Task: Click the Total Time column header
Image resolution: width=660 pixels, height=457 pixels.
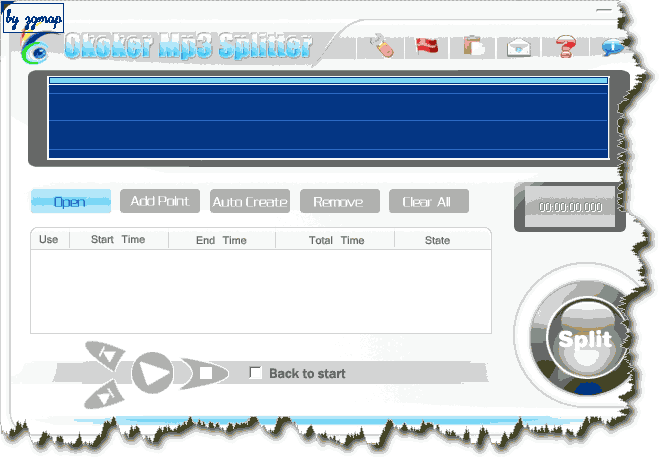Action: (336, 240)
